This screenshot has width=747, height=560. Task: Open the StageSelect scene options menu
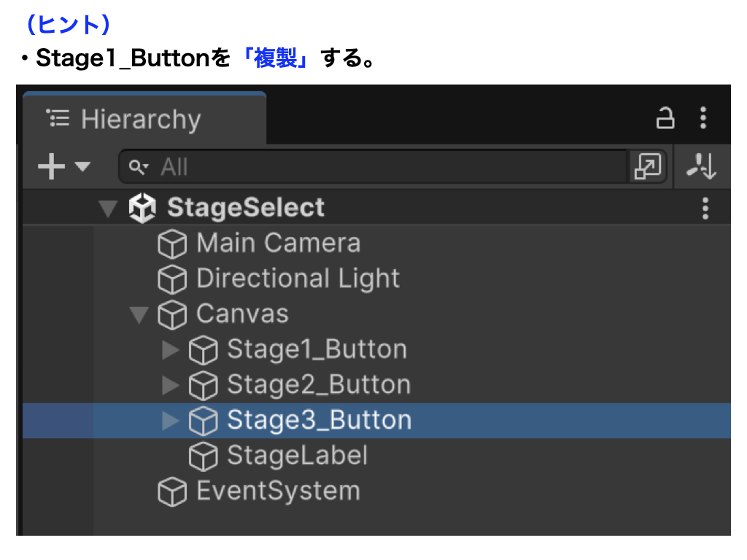[x=705, y=209]
